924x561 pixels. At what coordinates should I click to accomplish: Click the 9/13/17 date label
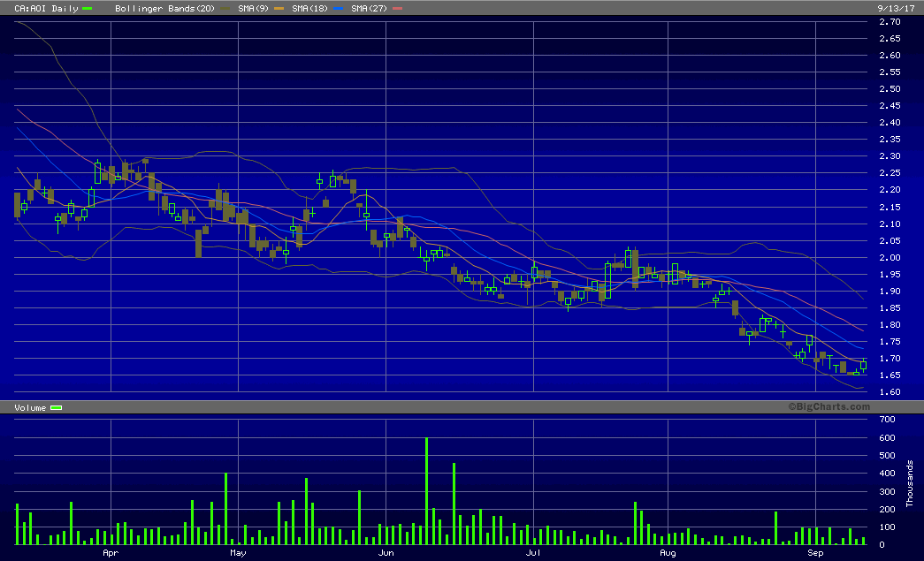896,8
